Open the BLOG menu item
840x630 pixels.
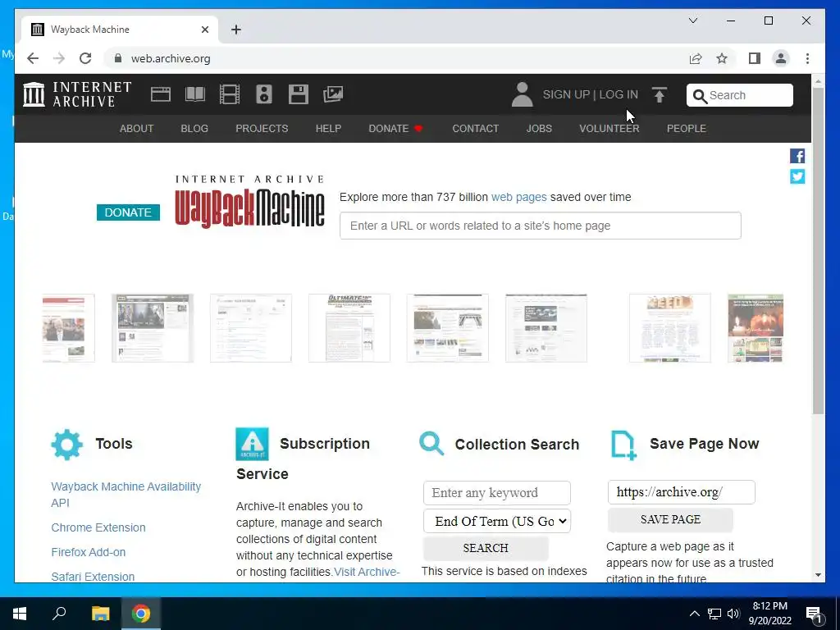194,129
